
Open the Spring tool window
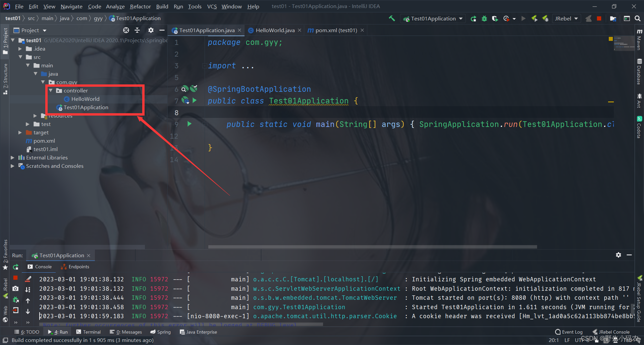160,332
